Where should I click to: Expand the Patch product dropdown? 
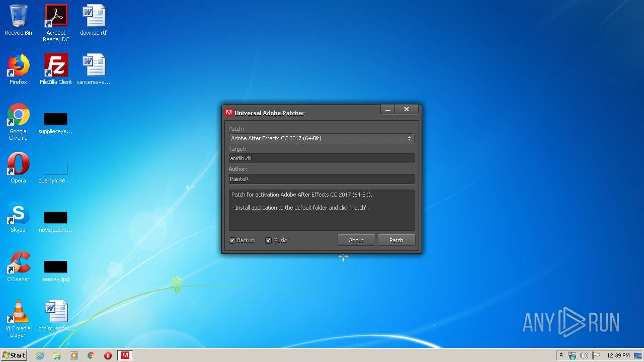tap(321, 138)
